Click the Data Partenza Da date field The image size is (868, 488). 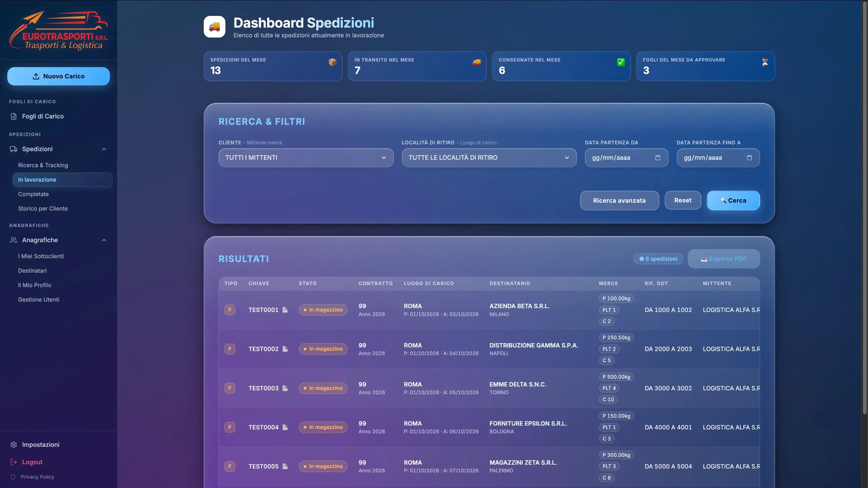[x=626, y=158]
